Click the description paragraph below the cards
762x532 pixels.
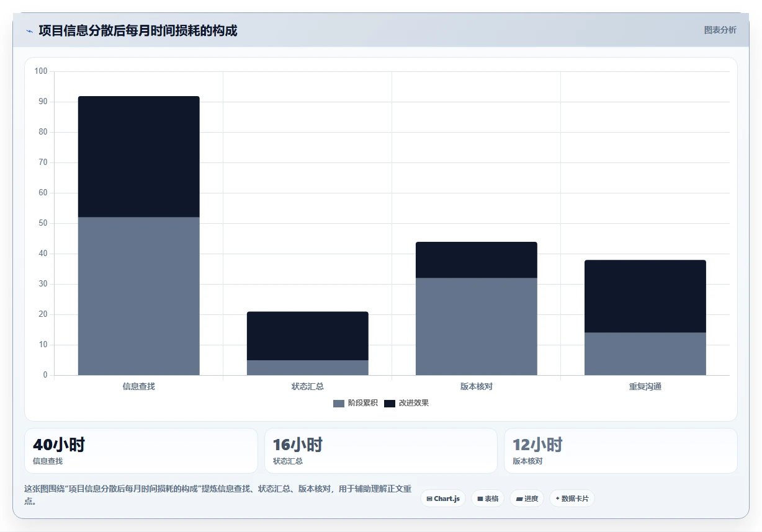click(218, 495)
